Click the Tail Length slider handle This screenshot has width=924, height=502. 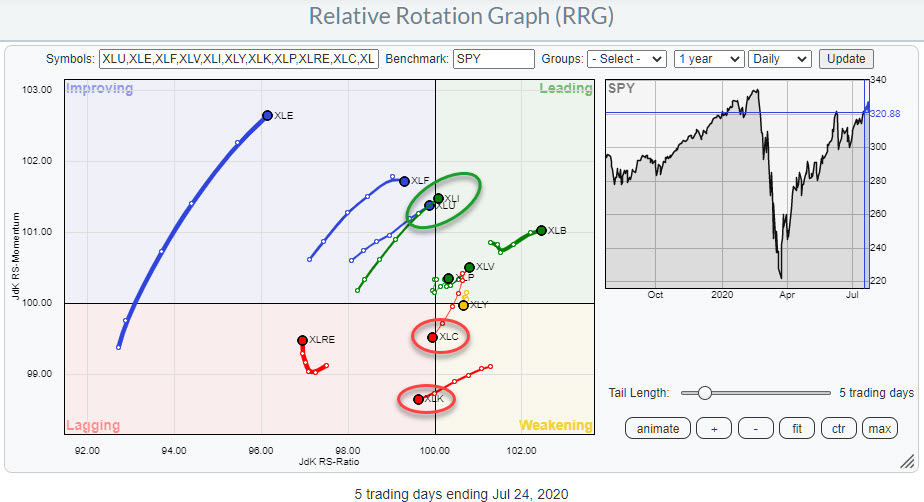click(704, 393)
